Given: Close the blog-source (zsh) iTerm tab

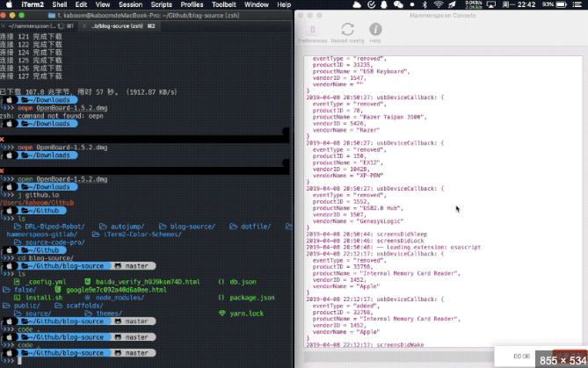Looking at the screenshot, I should [84, 26].
